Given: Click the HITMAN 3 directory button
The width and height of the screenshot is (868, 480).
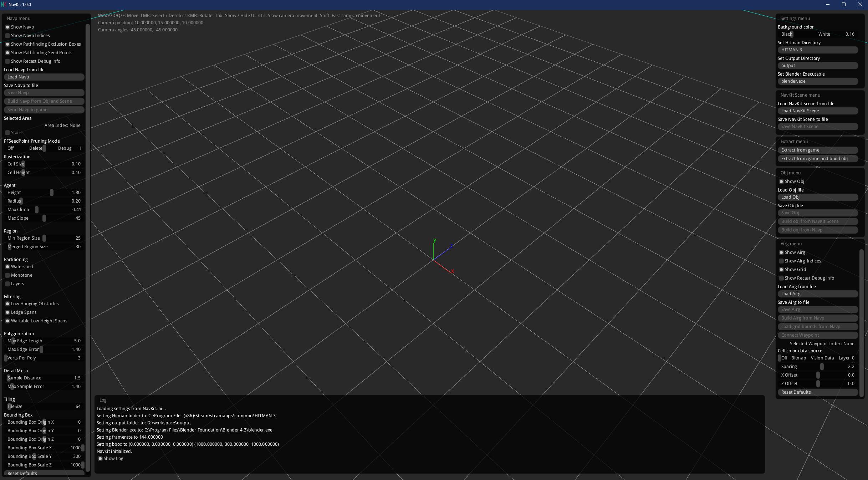Looking at the screenshot, I should (818, 50).
